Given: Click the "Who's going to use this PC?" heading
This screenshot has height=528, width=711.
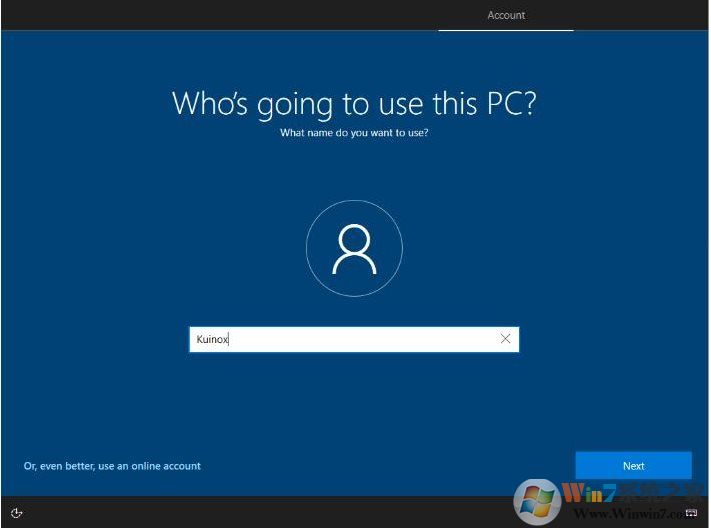Looking at the screenshot, I should 354,103.
